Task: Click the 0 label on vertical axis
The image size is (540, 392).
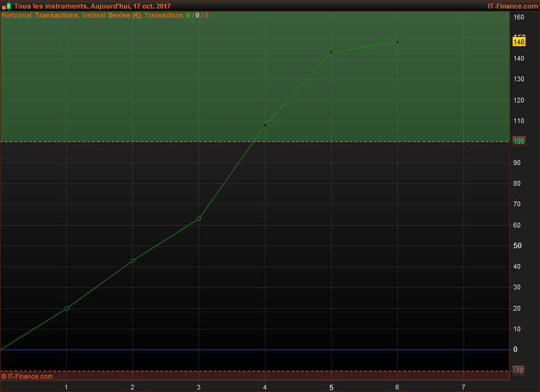Action: pyautogui.click(x=516, y=350)
